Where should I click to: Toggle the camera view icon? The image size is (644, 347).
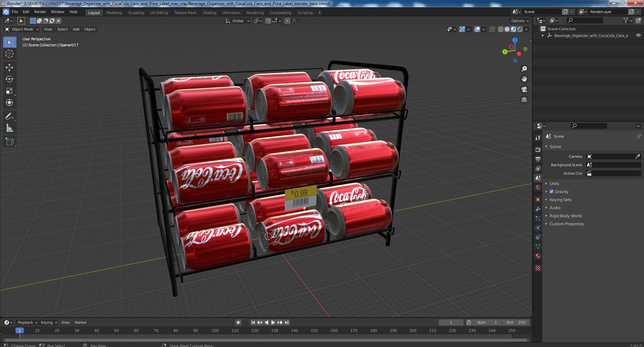(524, 89)
